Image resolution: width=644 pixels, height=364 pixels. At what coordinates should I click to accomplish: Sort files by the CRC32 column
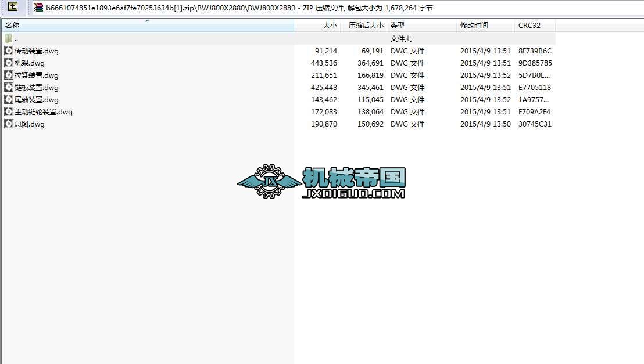tap(529, 25)
